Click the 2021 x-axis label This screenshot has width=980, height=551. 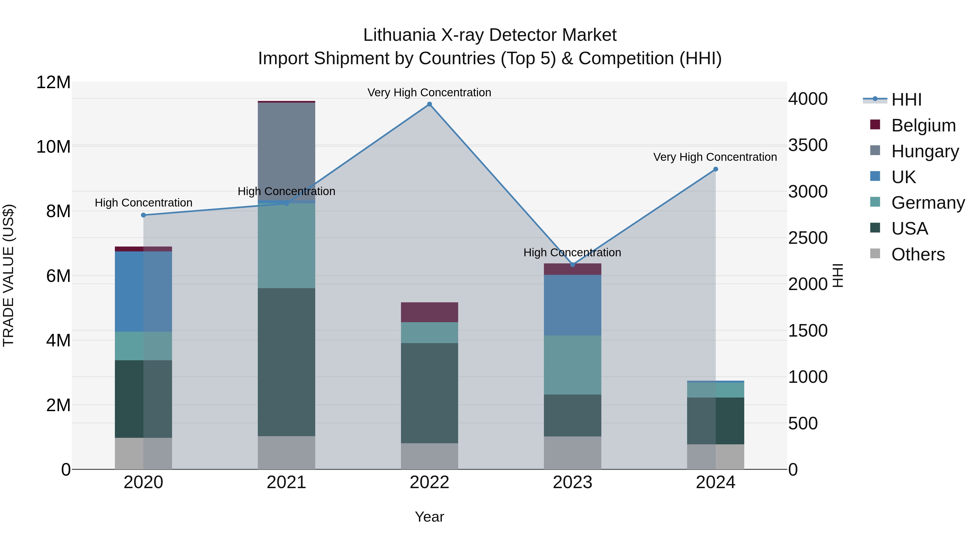tap(286, 482)
